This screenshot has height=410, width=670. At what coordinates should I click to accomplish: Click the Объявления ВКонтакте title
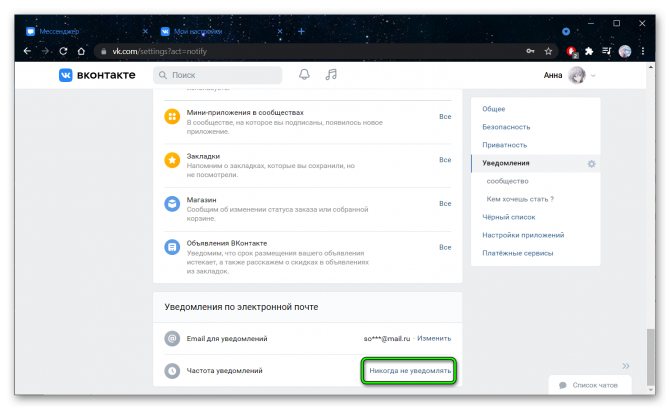pos(226,243)
